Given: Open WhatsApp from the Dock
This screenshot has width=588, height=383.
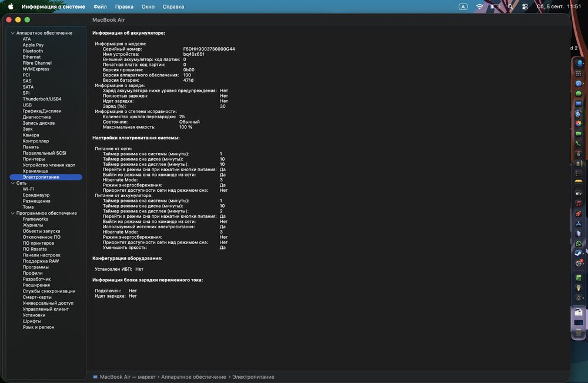Looking at the screenshot, I should pyautogui.click(x=579, y=244).
